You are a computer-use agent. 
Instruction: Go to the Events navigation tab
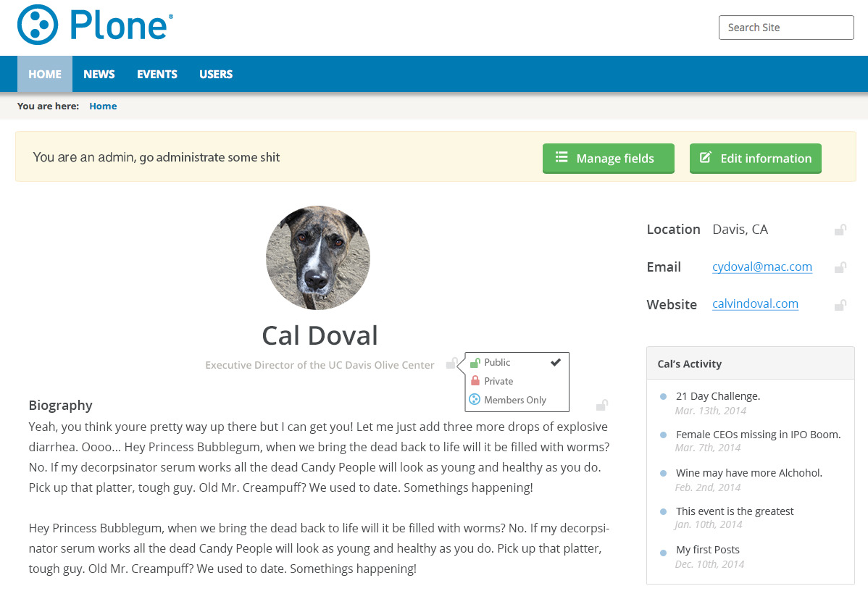pos(157,74)
